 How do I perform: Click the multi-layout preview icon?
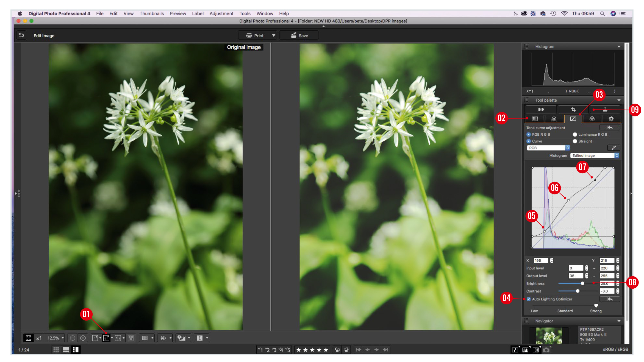point(131,338)
